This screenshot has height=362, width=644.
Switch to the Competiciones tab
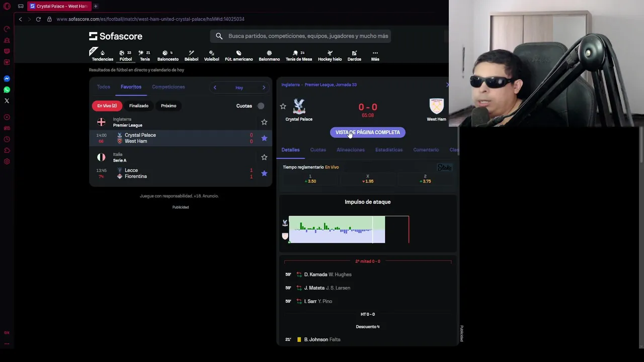click(x=168, y=87)
